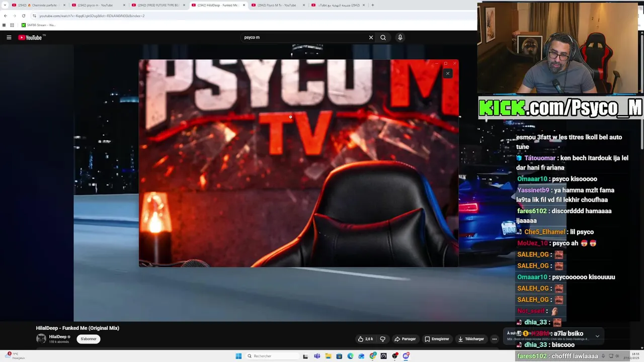The height and width of the screenshot is (362, 644).
Task: Click the taskbar Rechercher search box
Action: pos(272,356)
